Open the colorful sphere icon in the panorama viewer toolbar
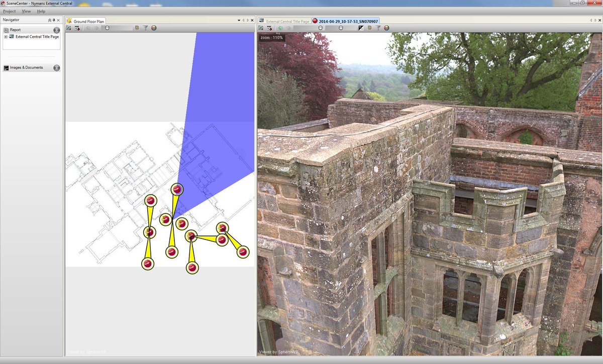This screenshot has width=603, height=364. click(x=386, y=28)
